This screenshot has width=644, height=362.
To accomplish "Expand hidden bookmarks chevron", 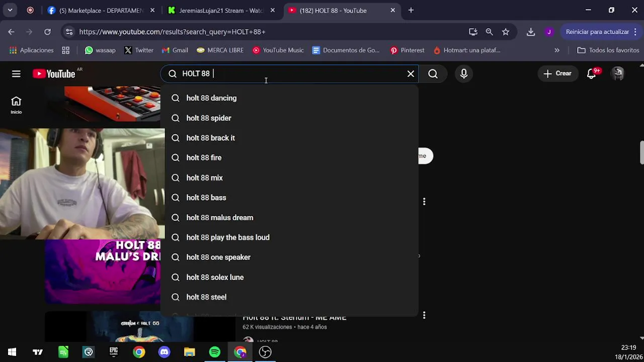I will tap(557, 50).
